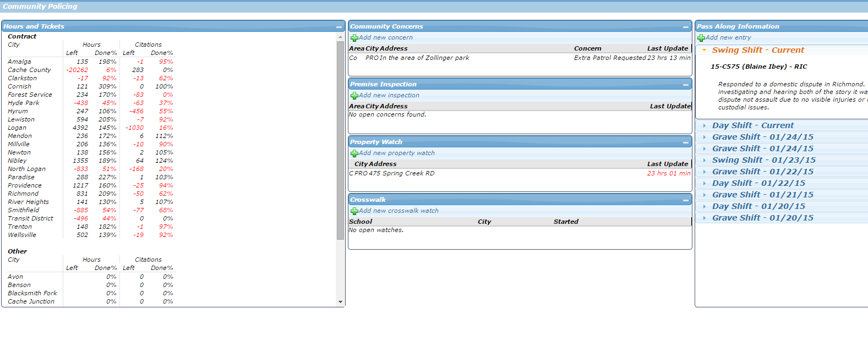Collapse the Swing Shift - Current section
868x358 pixels.
pyautogui.click(x=704, y=50)
